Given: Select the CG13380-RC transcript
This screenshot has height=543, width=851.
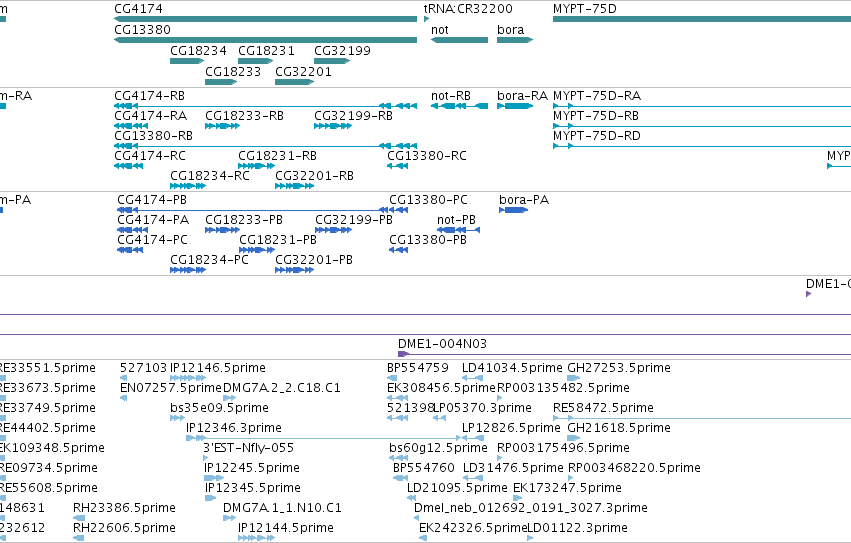Looking at the screenshot, I should pos(397,166).
